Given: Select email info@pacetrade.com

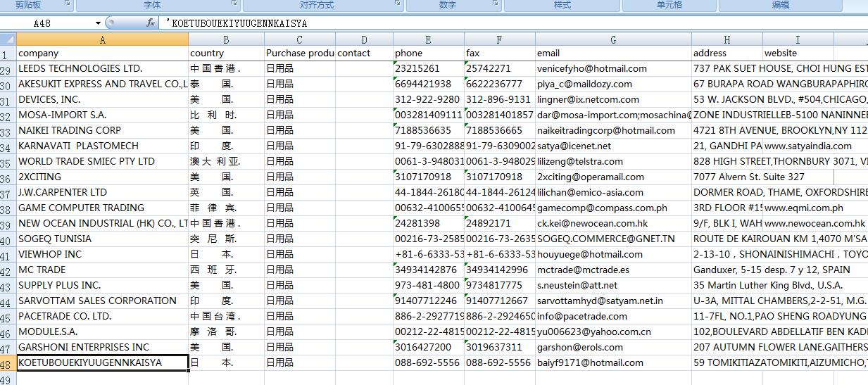Looking at the screenshot, I should 613,317.
